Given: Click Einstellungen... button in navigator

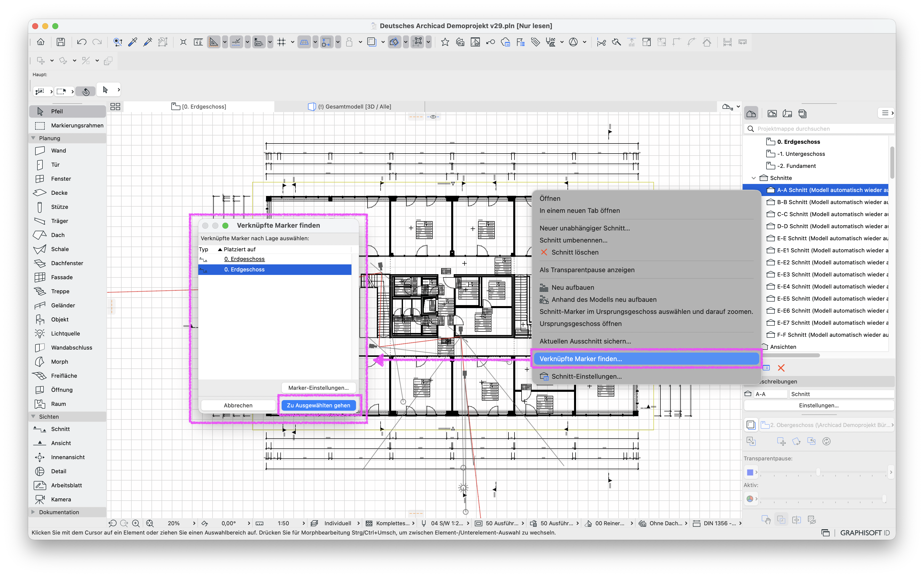Looking at the screenshot, I should point(819,405).
